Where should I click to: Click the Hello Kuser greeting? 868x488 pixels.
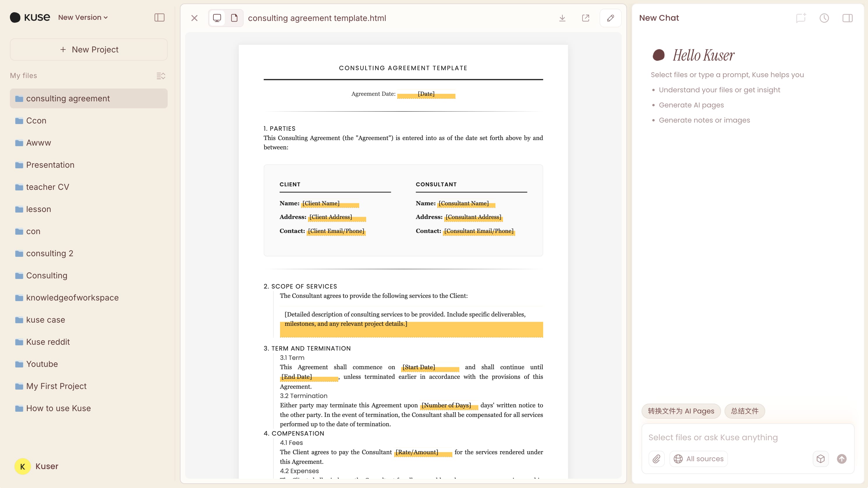(704, 55)
